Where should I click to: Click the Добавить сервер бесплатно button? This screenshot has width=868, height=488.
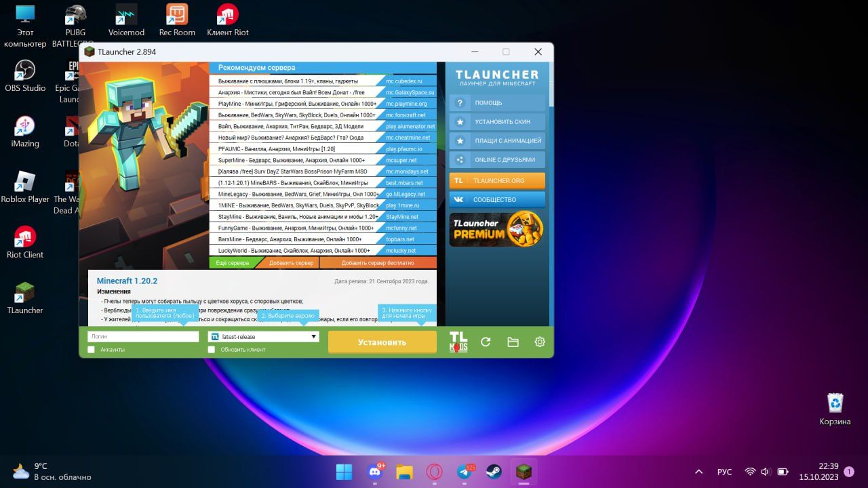378,263
